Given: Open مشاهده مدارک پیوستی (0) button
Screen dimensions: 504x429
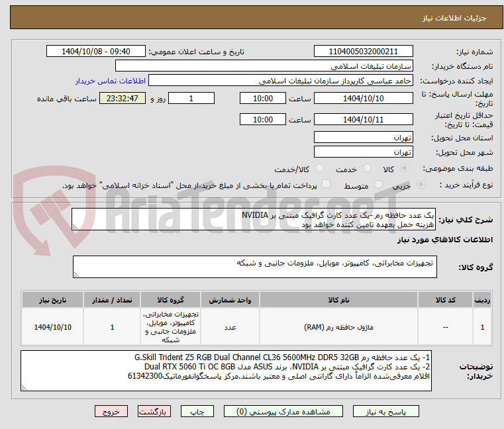Looking at the screenshot, I should [283, 411].
